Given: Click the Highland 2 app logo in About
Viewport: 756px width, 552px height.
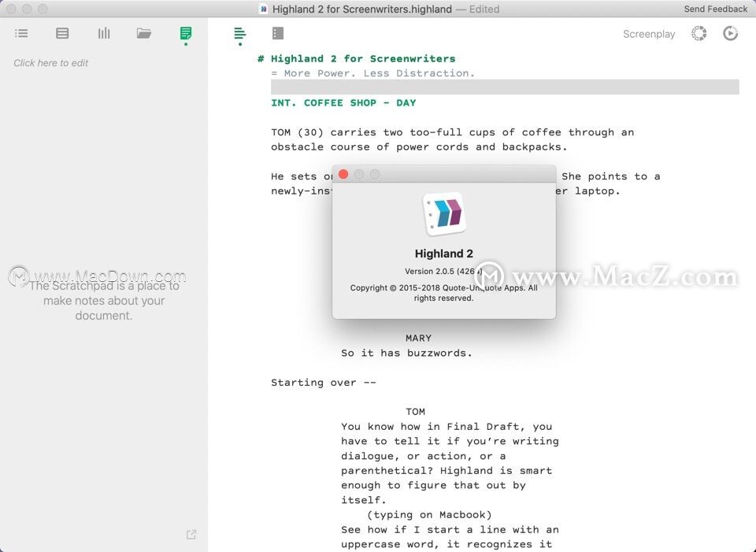Looking at the screenshot, I should (444, 214).
